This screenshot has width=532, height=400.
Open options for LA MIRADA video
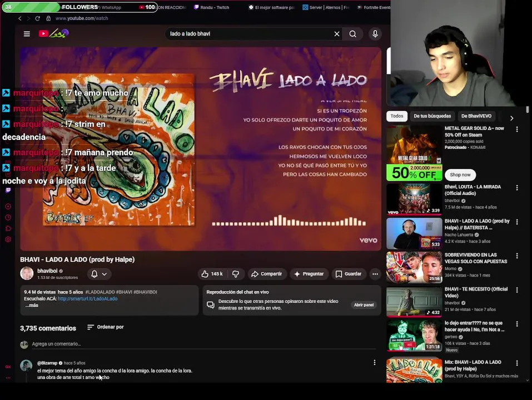click(x=517, y=188)
